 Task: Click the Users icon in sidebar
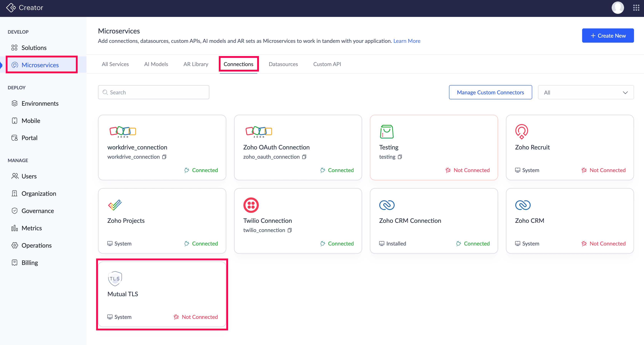pyautogui.click(x=15, y=176)
